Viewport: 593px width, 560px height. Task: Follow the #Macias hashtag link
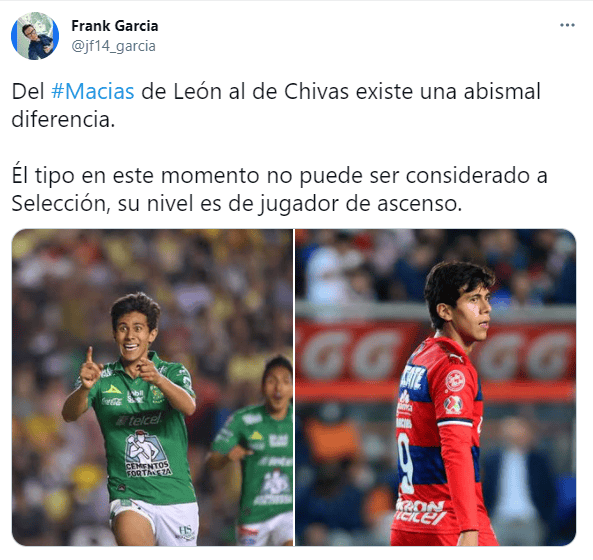point(93,92)
